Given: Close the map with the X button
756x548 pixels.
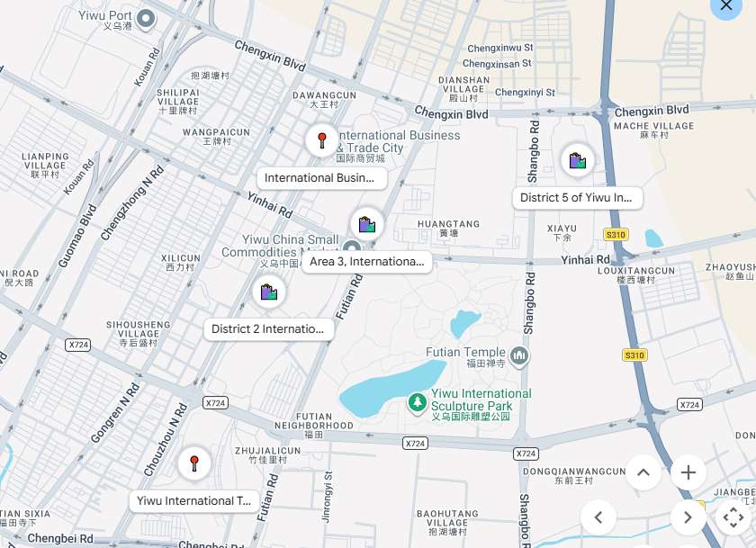Looking at the screenshot, I should click(725, 5).
